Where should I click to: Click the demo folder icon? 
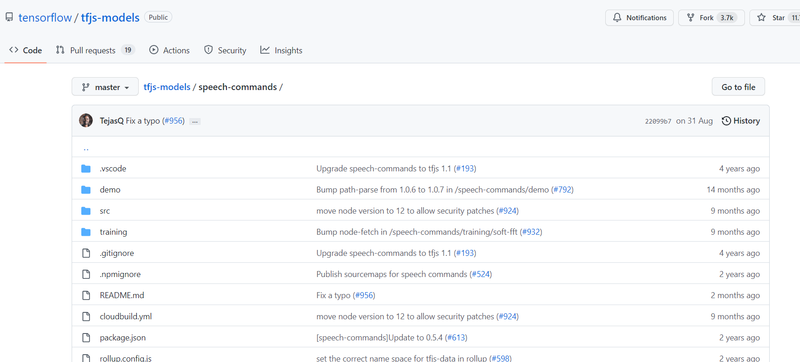tap(86, 190)
